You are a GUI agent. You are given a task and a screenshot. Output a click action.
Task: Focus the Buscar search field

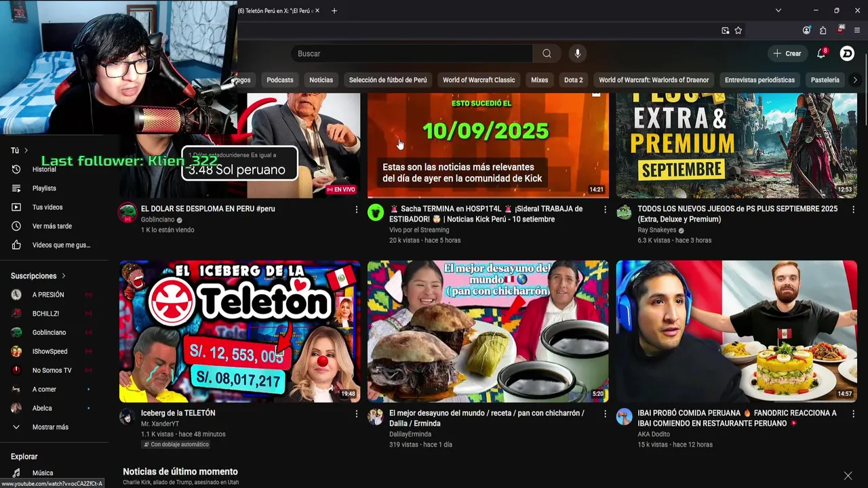[412, 54]
